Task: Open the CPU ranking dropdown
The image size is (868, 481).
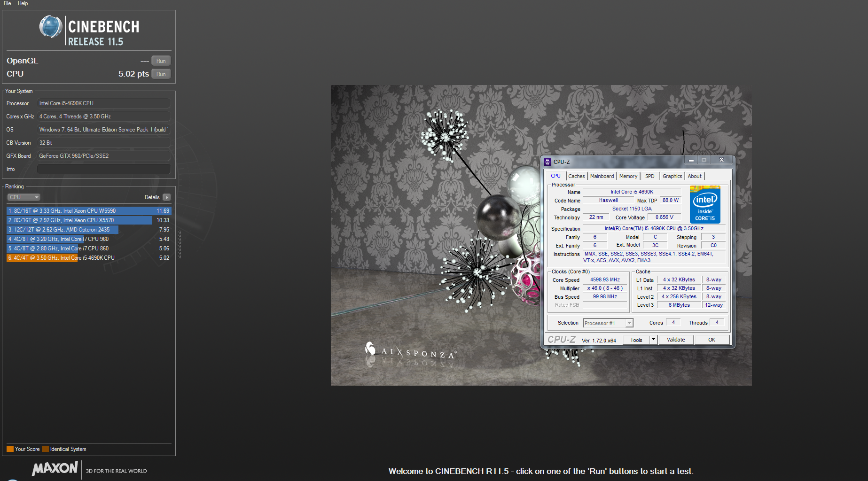Action: (23, 197)
